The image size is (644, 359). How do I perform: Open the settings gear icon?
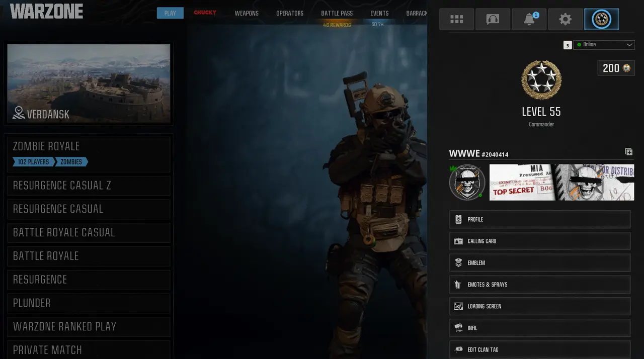565,20
